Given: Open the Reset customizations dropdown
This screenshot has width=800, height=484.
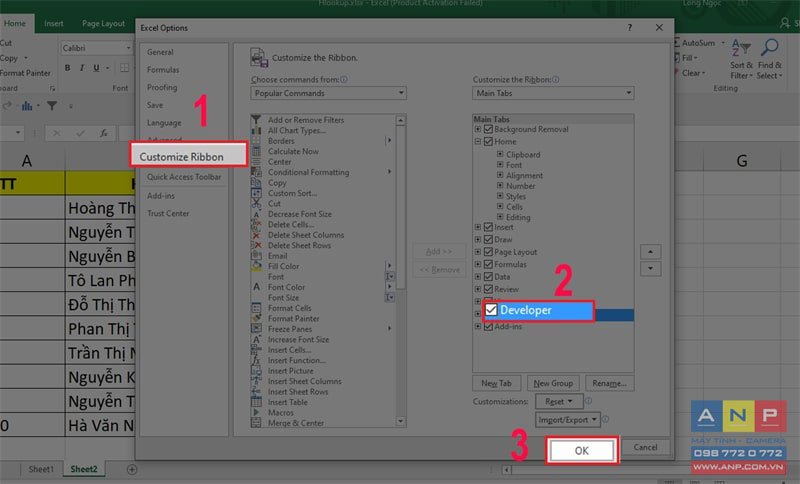Looking at the screenshot, I should pyautogui.click(x=559, y=402).
